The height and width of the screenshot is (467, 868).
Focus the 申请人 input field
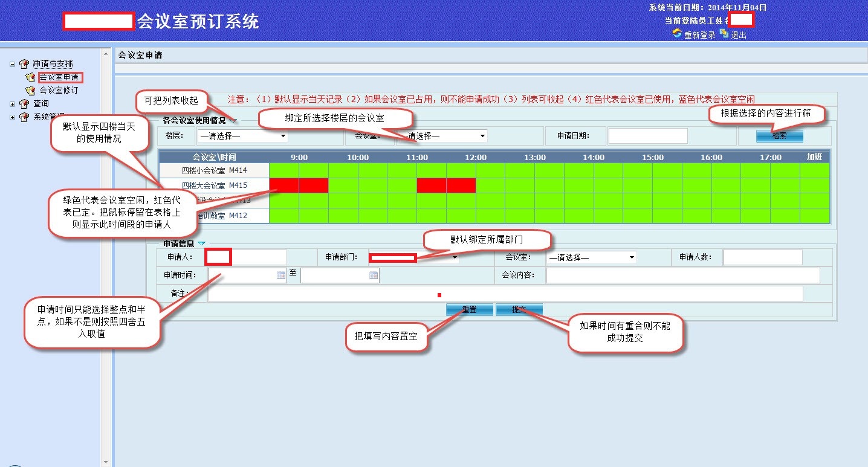coord(247,257)
